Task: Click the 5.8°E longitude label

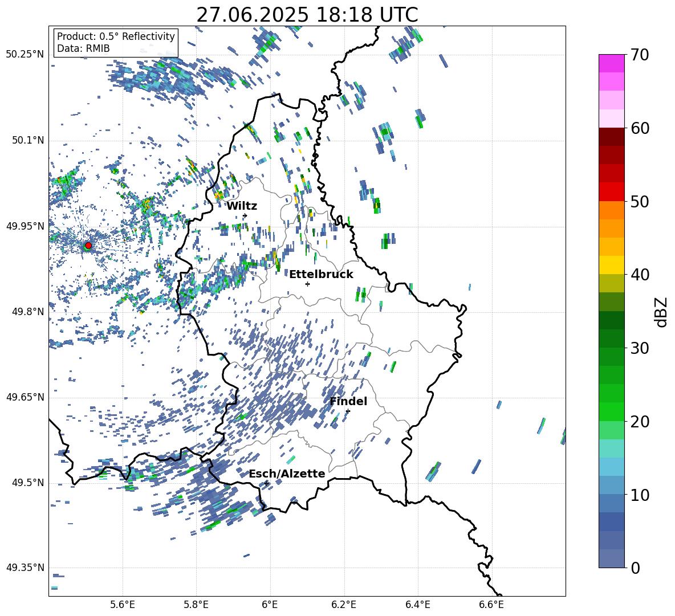Action: (196, 605)
